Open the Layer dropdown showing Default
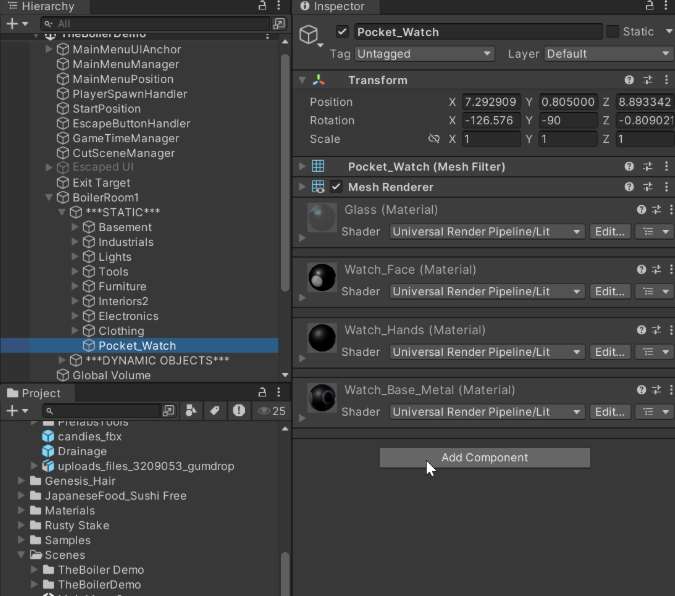The height and width of the screenshot is (596, 675). [x=608, y=54]
